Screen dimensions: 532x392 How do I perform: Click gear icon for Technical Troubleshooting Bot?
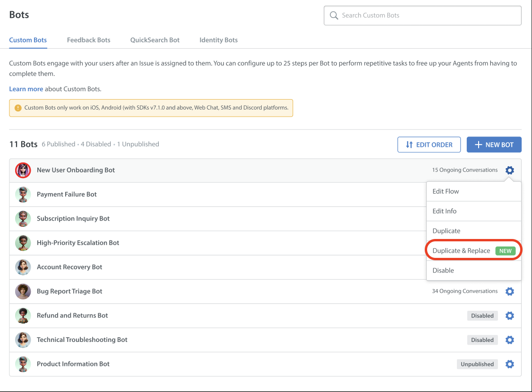click(x=509, y=340)
